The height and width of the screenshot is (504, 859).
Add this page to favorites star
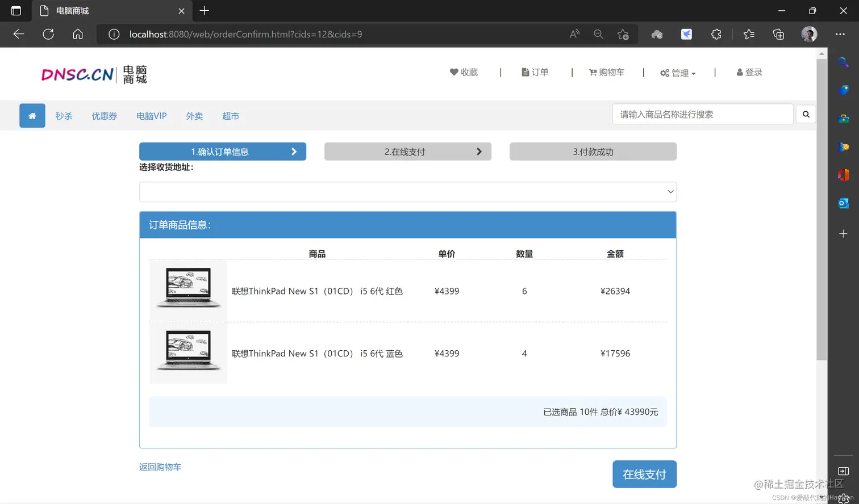click(623, 34)
